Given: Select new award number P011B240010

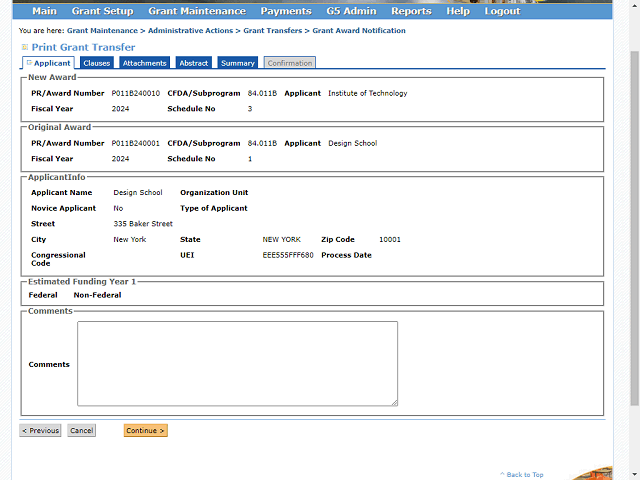Looking at the screenshot, I should tap(136, 93).
